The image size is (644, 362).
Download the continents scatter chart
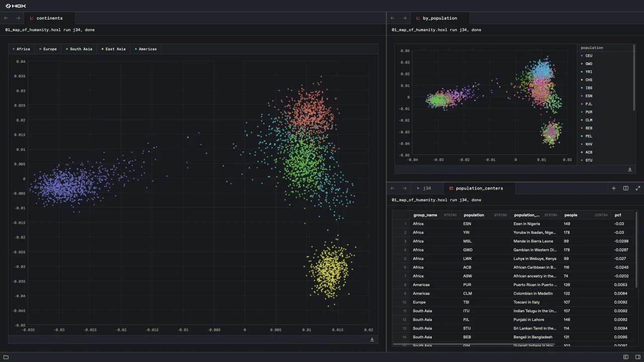pos(372,339)
